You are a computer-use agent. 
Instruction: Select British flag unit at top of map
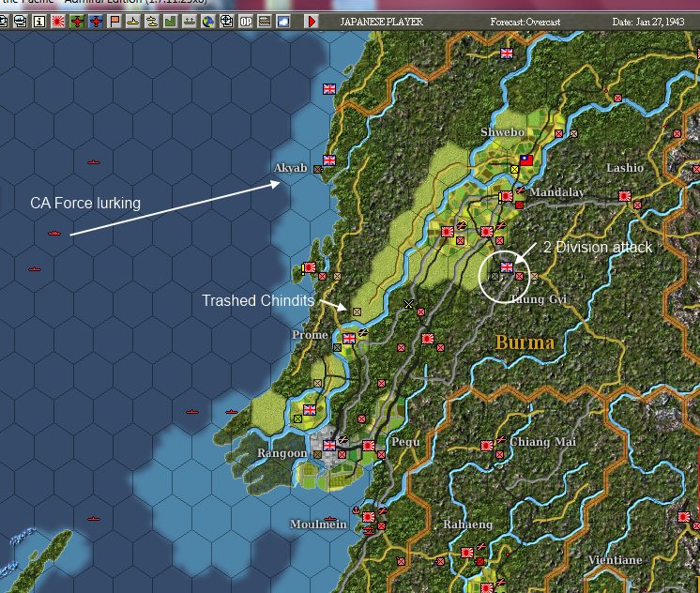click(x=507, y=53)
